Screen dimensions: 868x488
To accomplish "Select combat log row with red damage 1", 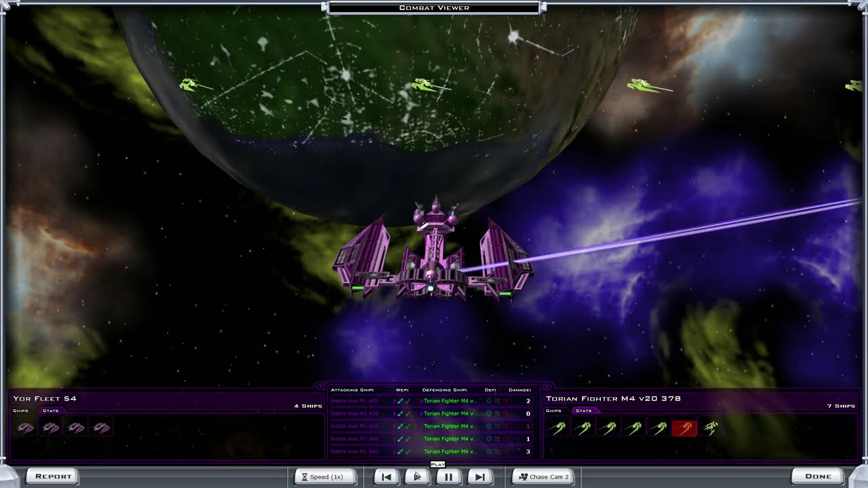I will (433, 426).
